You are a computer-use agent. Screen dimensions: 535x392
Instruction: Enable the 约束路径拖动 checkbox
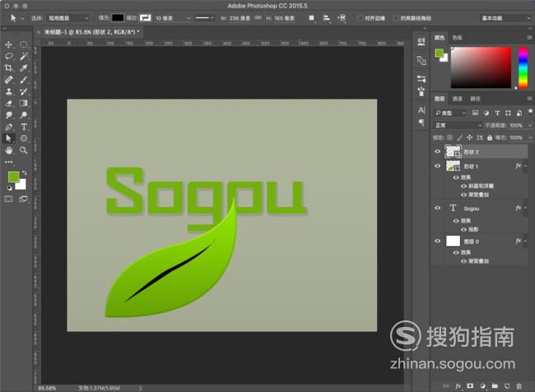tap(396, 18)
